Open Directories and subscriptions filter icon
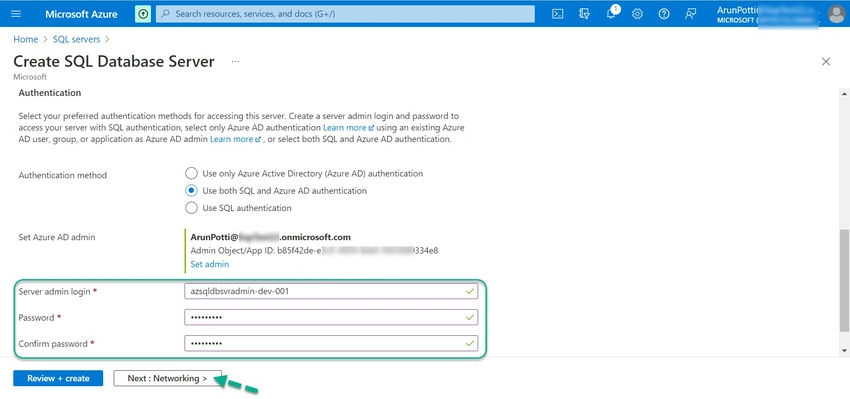Image resolution: width=850 pixels, height=399 pixels. click(584, 14)
